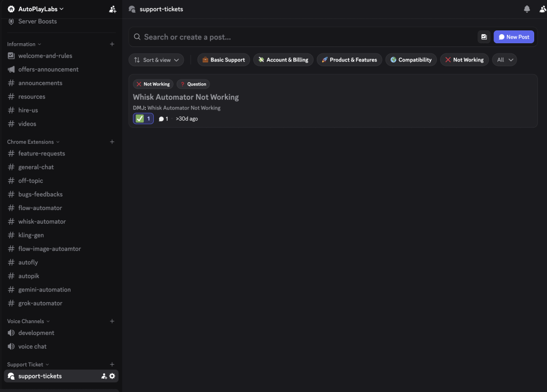547x392 pixels.
Task: Open flow-image-autoamtor channel
Action: point(61,249)
